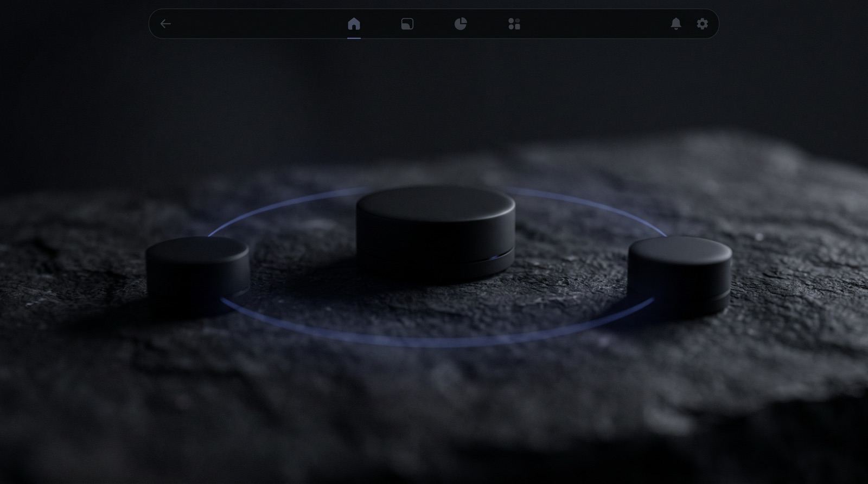Open the pie chart analytics tab
The image size is (868, 484).
click(461, 24)
